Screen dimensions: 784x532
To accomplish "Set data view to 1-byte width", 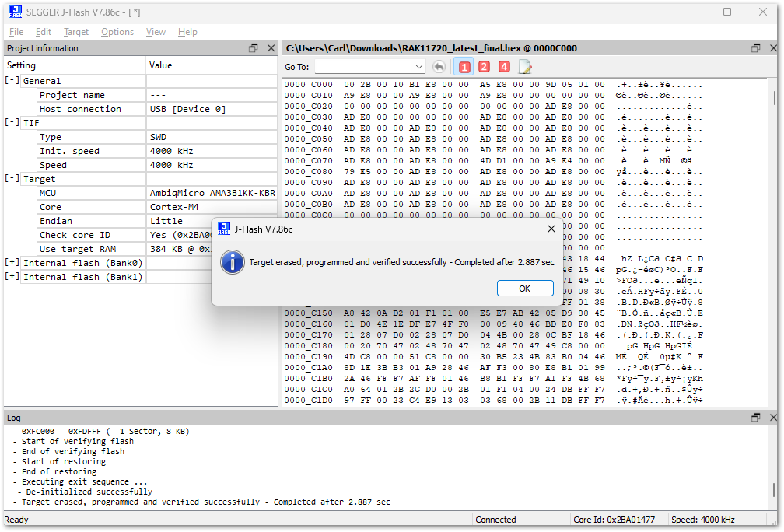I will coord(464,67).
